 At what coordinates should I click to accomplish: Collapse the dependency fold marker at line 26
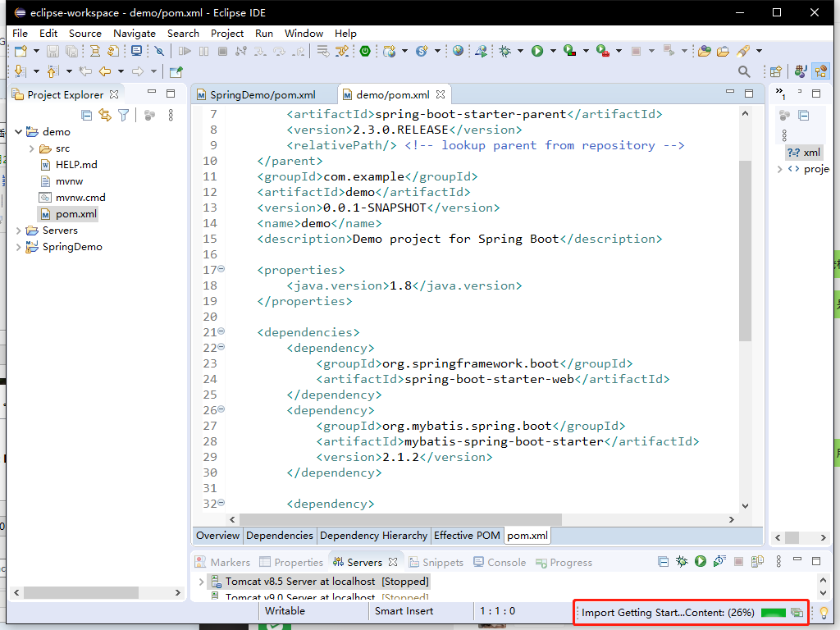[x=221, y=409]
